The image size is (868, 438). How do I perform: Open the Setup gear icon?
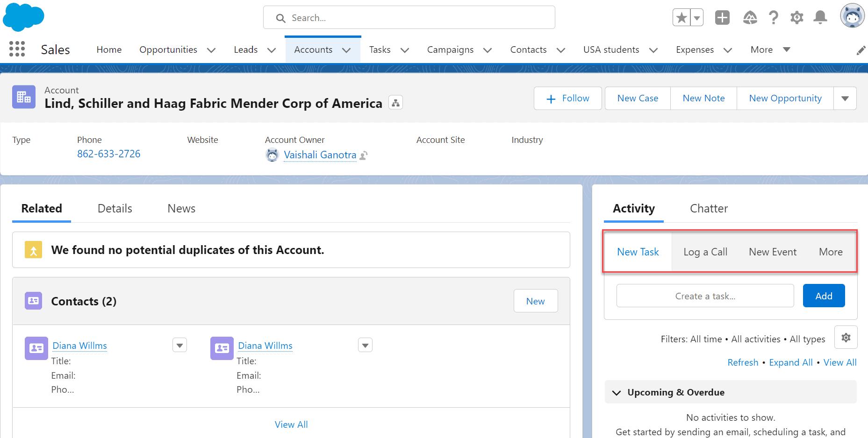coord(796,18)
